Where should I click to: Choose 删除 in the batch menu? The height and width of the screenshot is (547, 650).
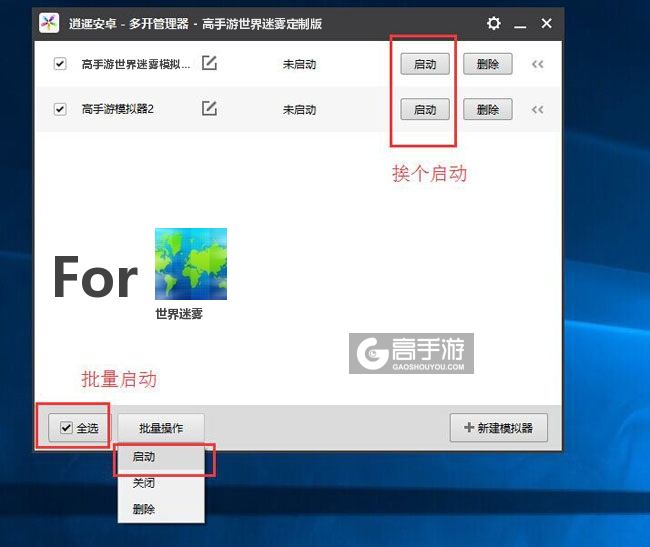pyautogui.click(x=144, y=509)
